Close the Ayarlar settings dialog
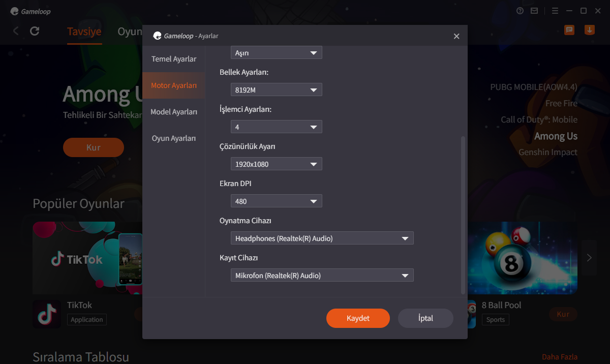Image resolution: width=610 pixels, height=364 pixels. (456, 36)
